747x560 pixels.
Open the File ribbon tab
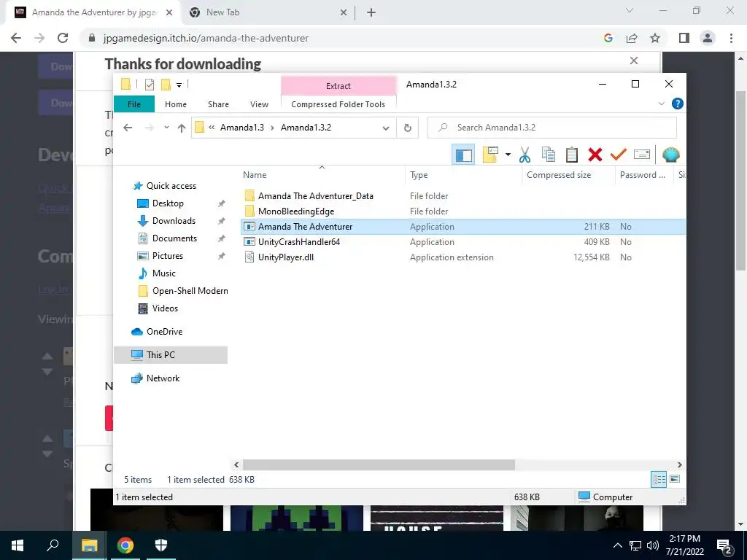134,104
